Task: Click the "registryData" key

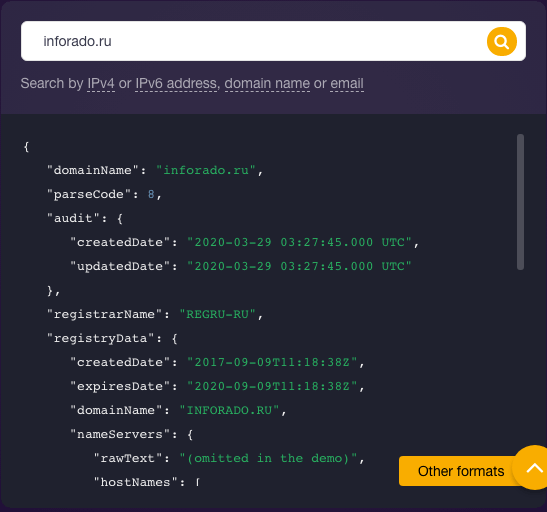Action: 100,338
